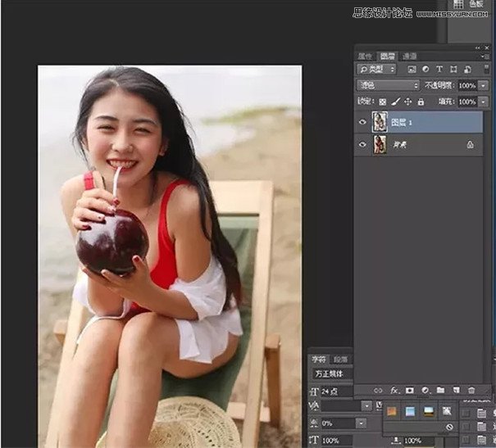Image resolution: width=496 pixels, height=448 pixels.
Task: Click the horizontal scale icon
Action: [396, 440]
